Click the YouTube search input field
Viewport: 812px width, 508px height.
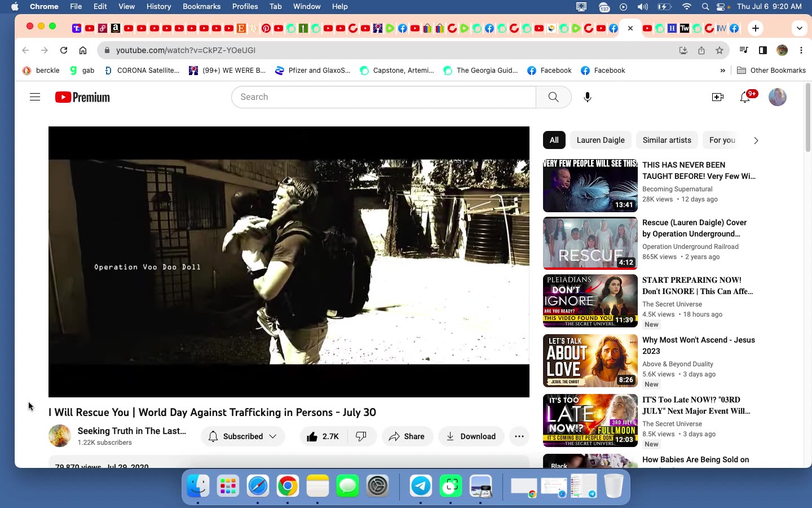(383, 97)
